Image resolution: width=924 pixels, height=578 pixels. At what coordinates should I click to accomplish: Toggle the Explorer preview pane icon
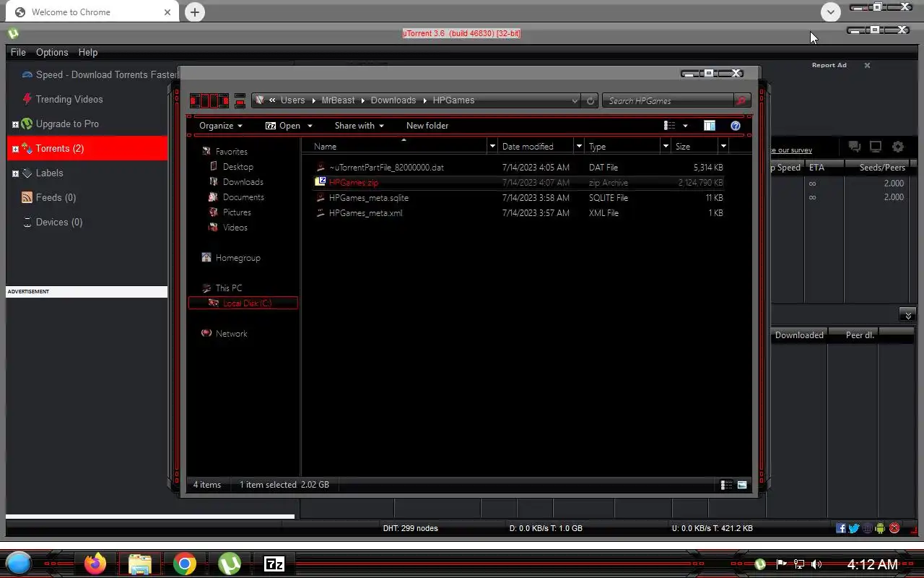pos(710,126)
